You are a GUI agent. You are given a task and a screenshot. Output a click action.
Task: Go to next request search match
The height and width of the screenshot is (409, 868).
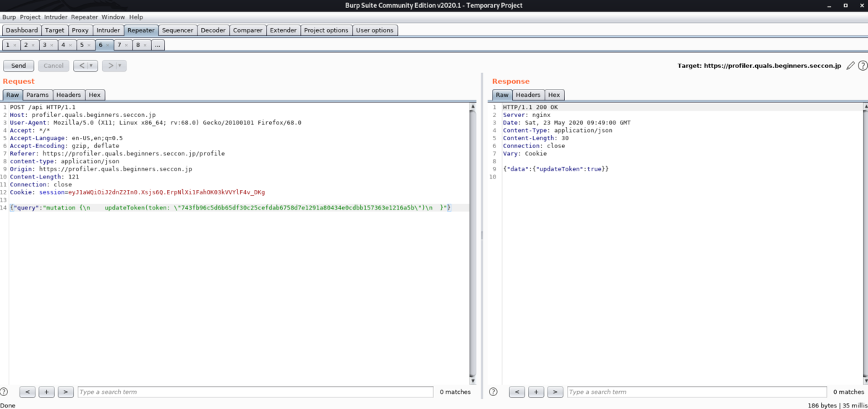tap(65, 392)
